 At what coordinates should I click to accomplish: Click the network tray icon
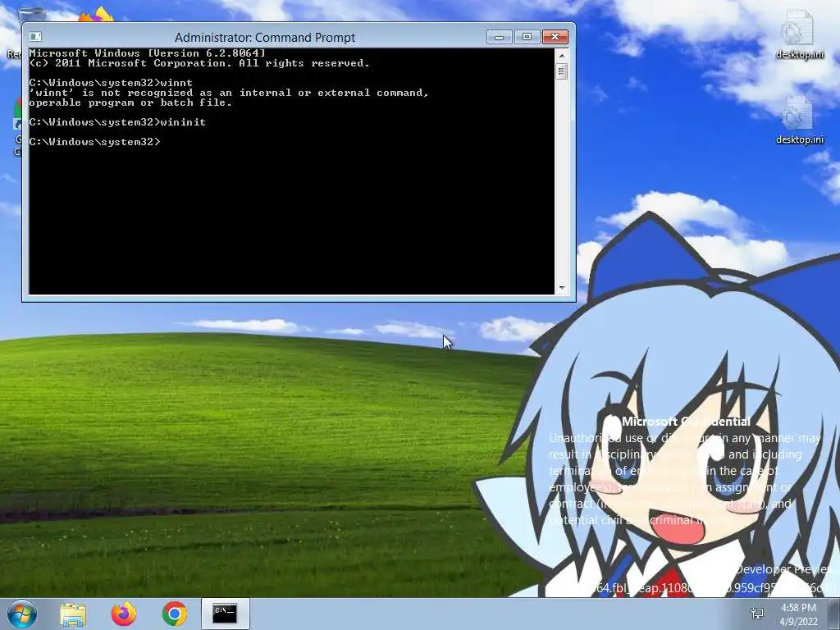coord(757,614)
